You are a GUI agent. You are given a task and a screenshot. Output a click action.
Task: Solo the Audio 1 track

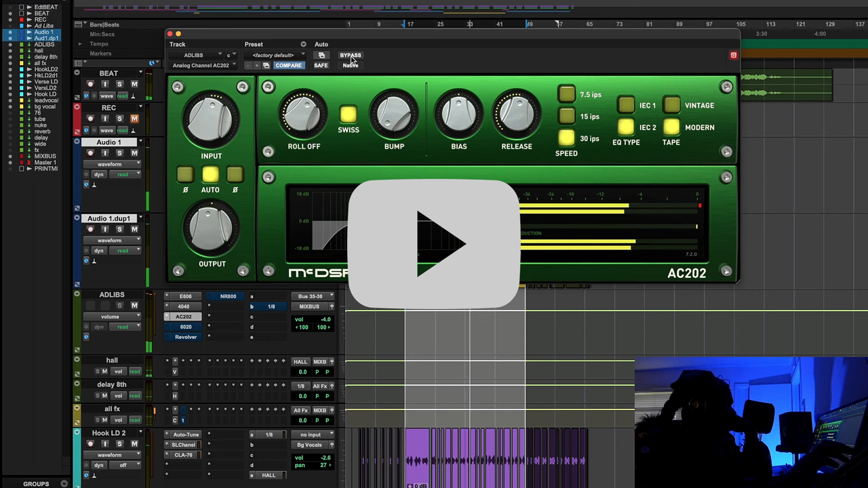pyautogui.click(x=119, y=153)
